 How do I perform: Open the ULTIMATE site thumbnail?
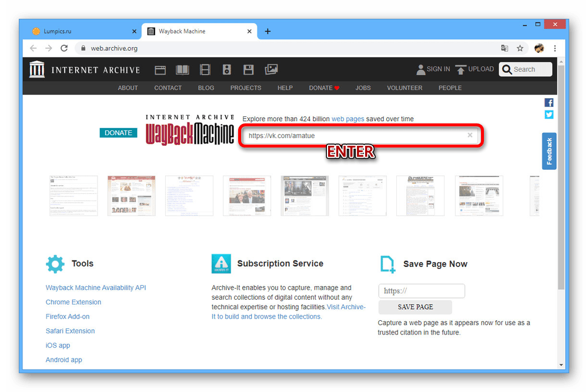click(x=420, y=196)
